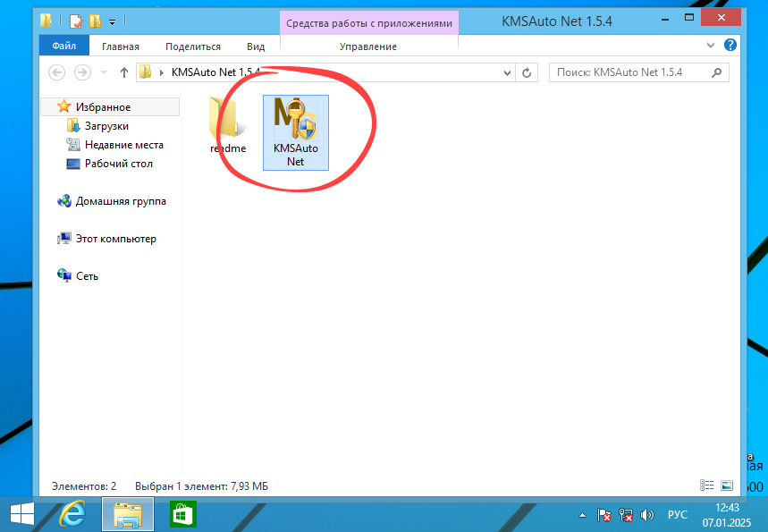
Task: Click inside the Поиск search box
Action: (x=635, y=72)
